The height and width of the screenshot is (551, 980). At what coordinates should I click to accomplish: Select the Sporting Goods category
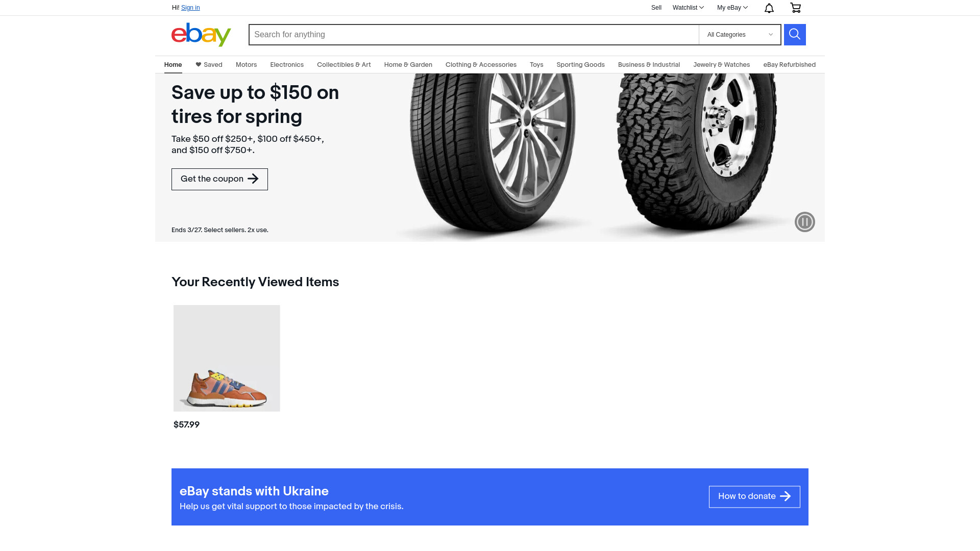pos(580,65)
